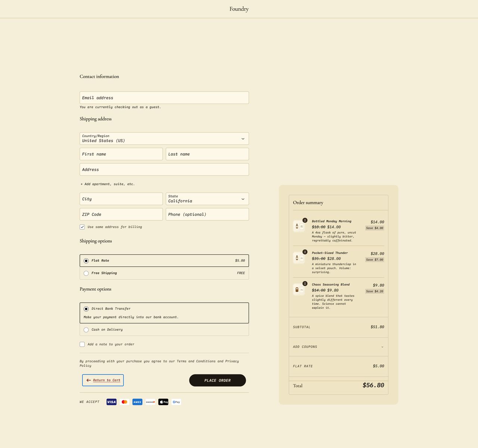Click the Visa payment icon
Image resolution: width=478 pixels, height=448 pixels.
(111, 402)
